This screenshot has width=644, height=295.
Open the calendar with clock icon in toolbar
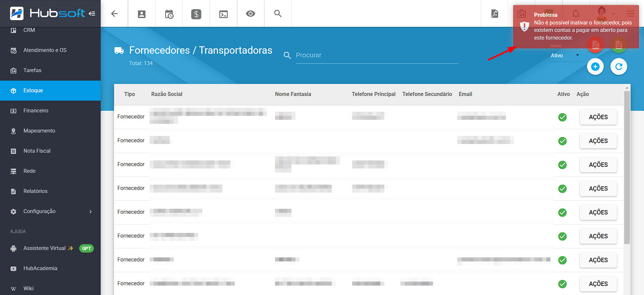pos(169,14)
